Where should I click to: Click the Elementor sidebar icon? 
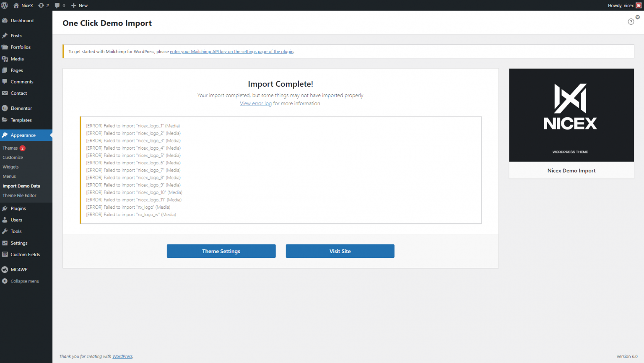[x=6, y=108]
